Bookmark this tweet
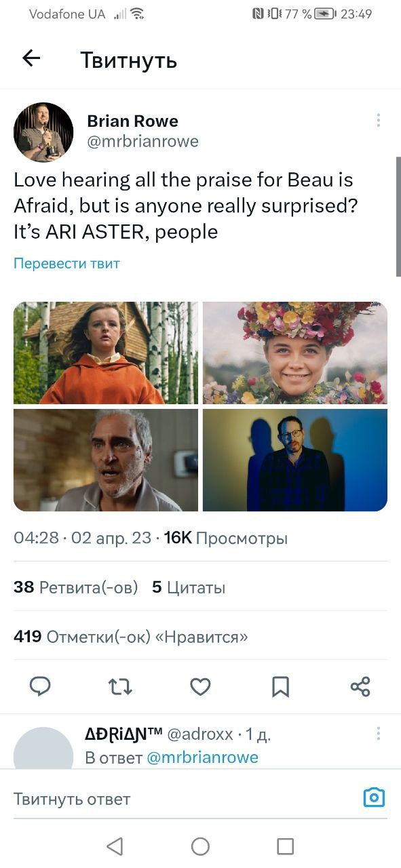The width and height of the screenshot is (401, 868). click(x=280, y=687)
